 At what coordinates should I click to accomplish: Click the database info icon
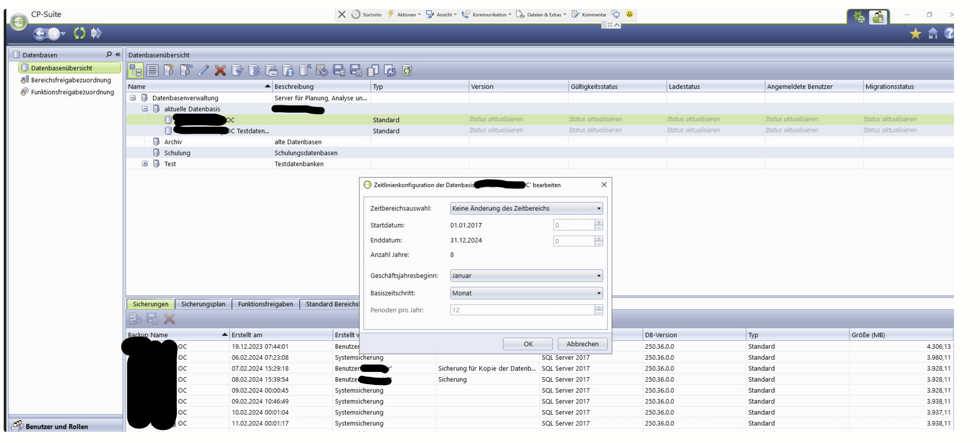pos(288,71)
